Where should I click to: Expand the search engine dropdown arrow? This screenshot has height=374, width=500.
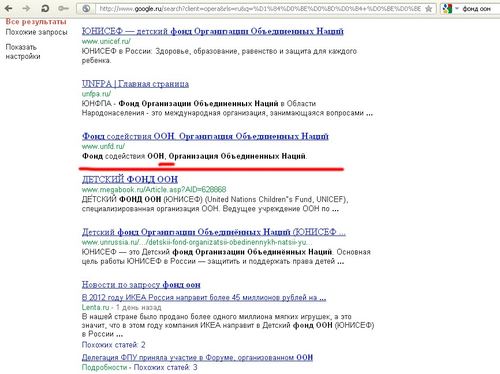click(457, 8)
